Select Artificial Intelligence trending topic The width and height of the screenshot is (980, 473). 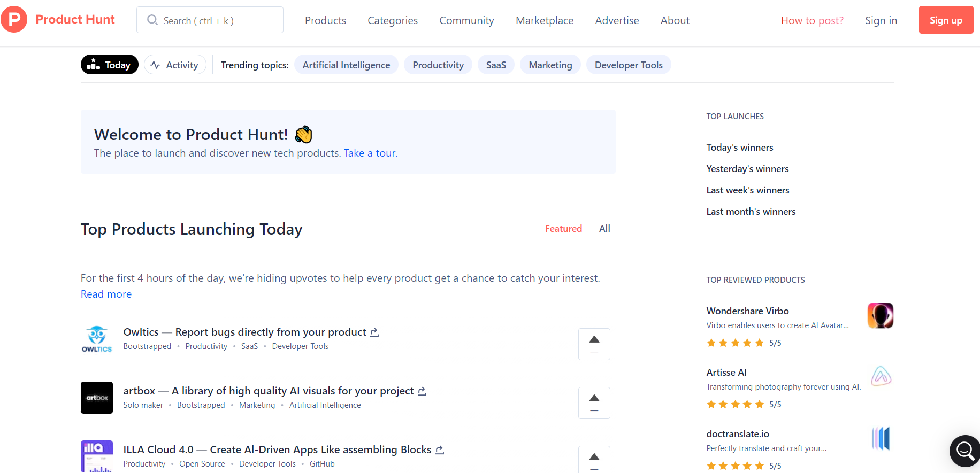click(x=346, y=65)
